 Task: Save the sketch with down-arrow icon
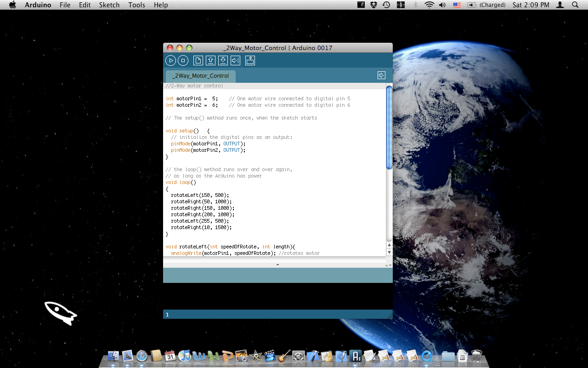223,60
